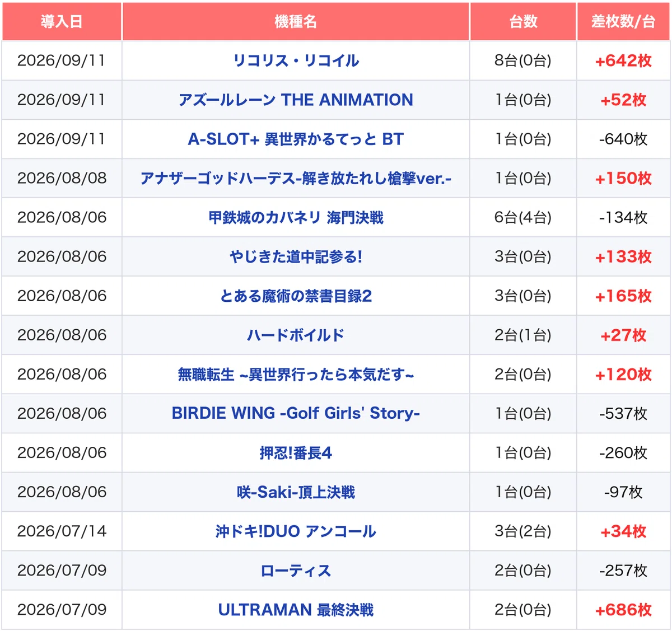The image size is (672, 631).
Task: Click the 2026/08/08 date cell
Action: [x=62, y=178]
